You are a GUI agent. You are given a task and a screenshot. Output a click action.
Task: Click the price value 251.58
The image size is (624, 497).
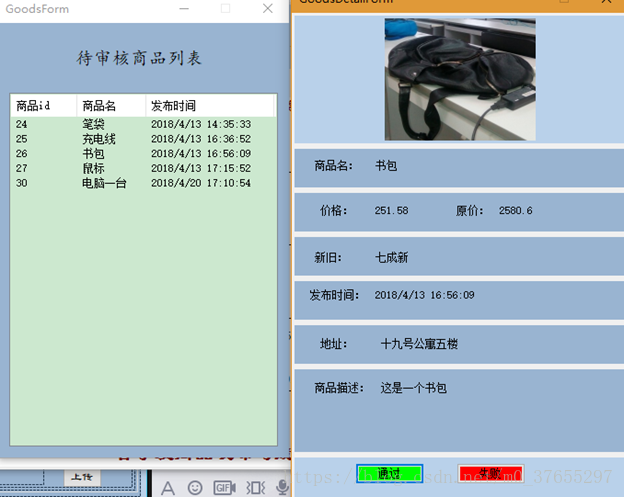pos(391,210)
